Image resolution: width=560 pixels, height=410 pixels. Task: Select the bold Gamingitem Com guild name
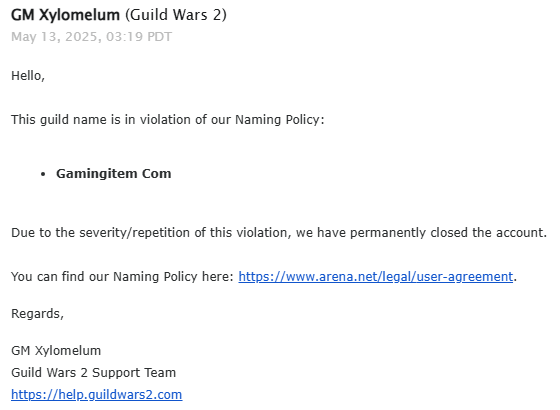114,174
